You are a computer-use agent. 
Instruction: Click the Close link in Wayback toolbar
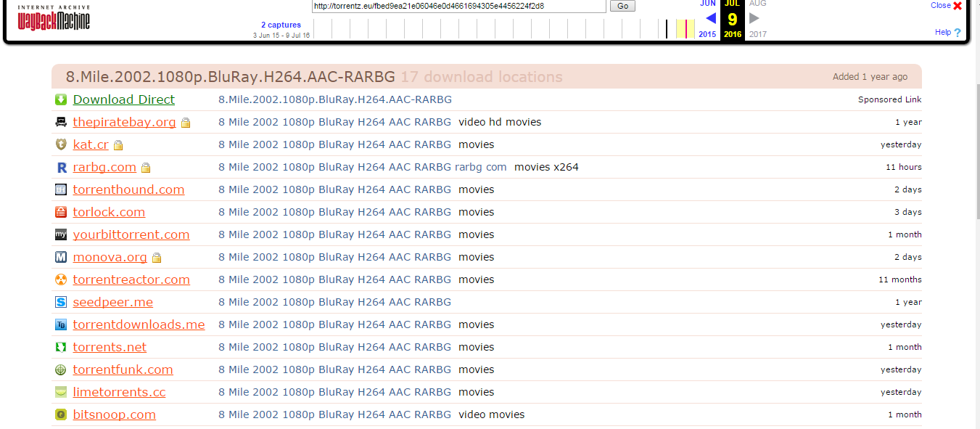pos(941,5)
